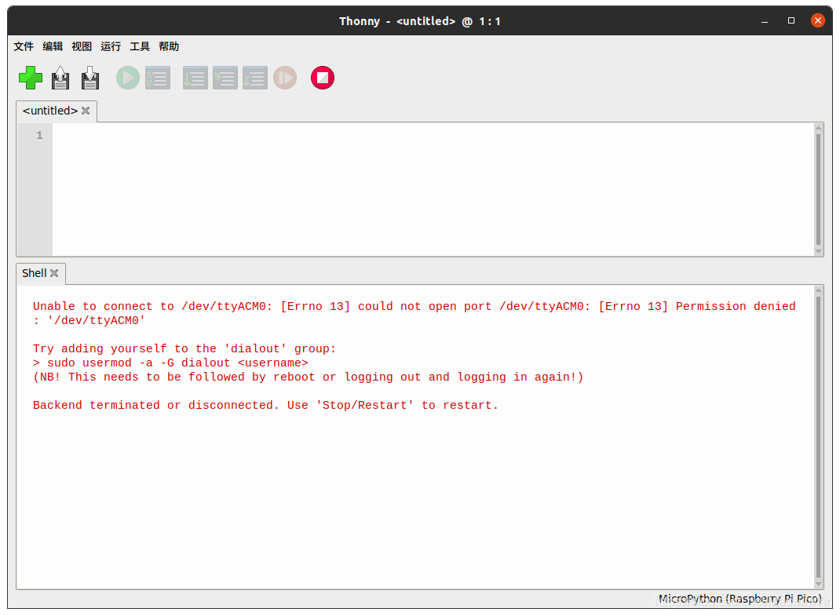Close the Thonny window with the red X
This screenshot has height=616, width=840.
[x=817, y=21]
